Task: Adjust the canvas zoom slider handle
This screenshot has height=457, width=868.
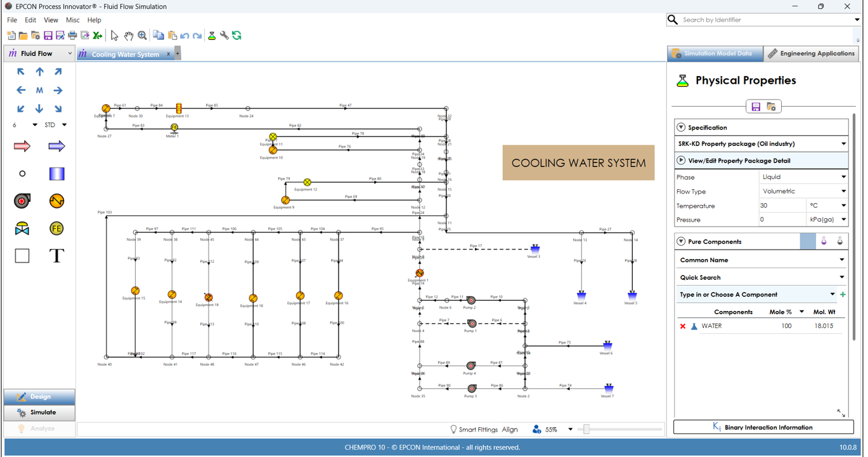Action: [586, 430]
